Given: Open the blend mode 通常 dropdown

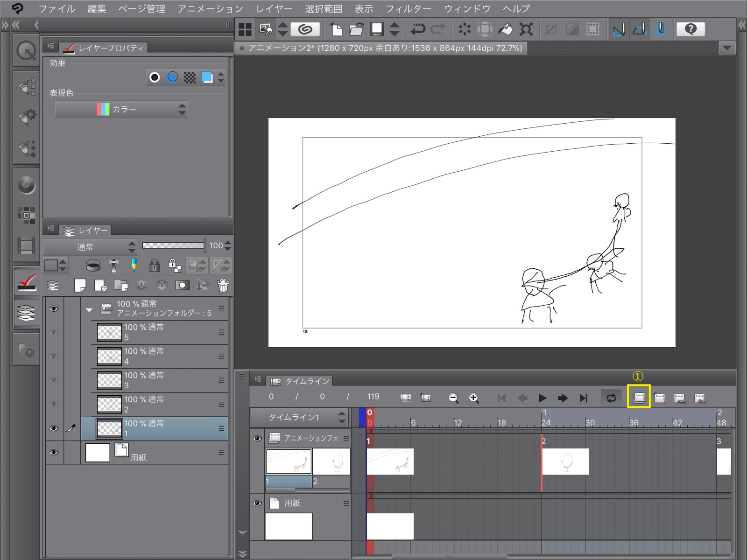Looking at the screenshot, I should pyautogui.click(x=90, y=247).
